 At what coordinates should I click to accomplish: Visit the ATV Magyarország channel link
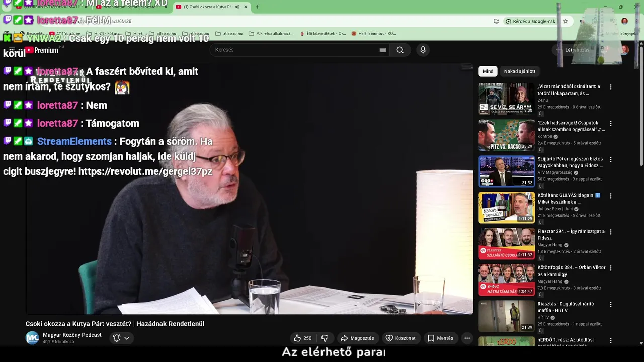click(555, 173)
